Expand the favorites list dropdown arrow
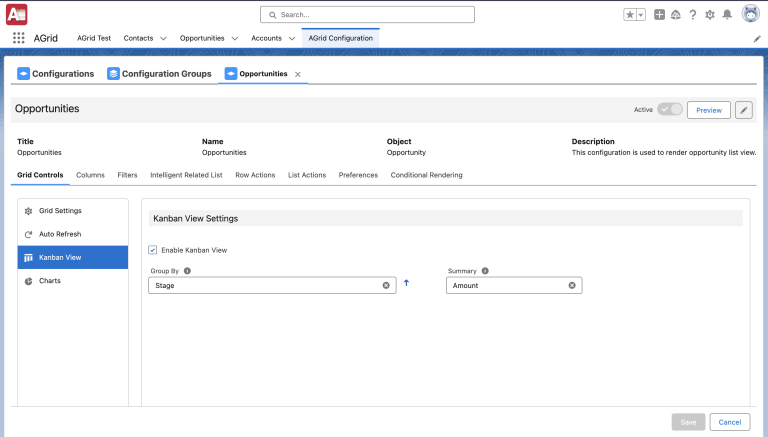The image size is (768, 437). click(641, 15)
